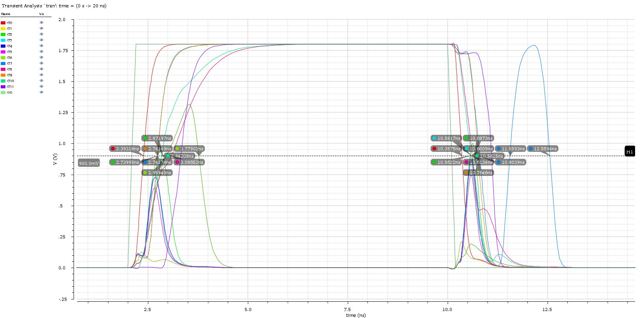
Task: Select the 10.6873ns crossing label
Action: [478, 138]
